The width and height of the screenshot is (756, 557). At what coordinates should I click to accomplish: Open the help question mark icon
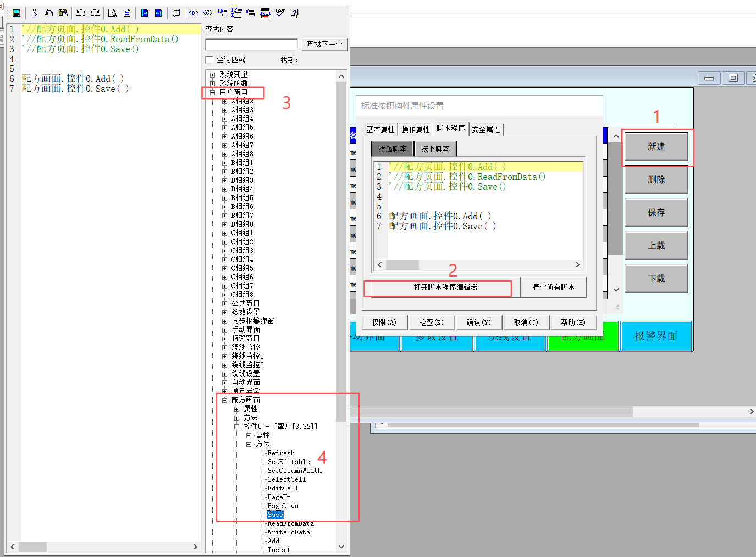(x=295, y=13)
